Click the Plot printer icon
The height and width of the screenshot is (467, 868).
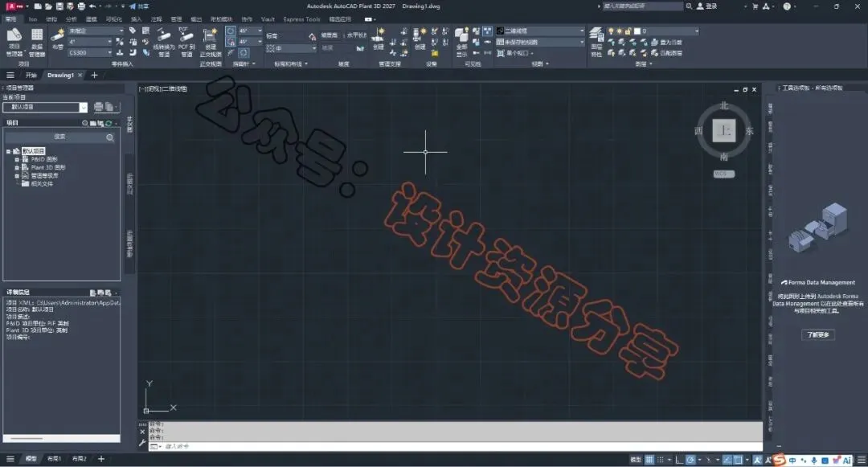pyautogui.click(x=81, y=6)
